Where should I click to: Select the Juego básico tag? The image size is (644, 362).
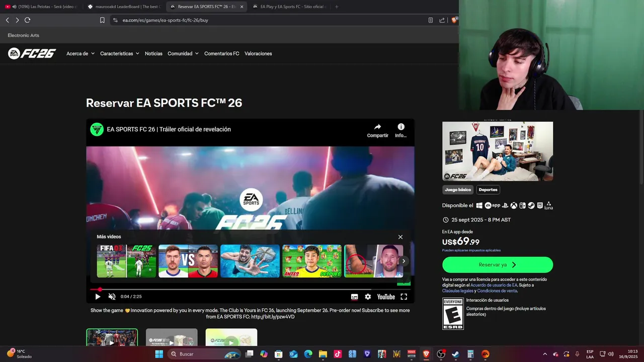pos(458,190)
